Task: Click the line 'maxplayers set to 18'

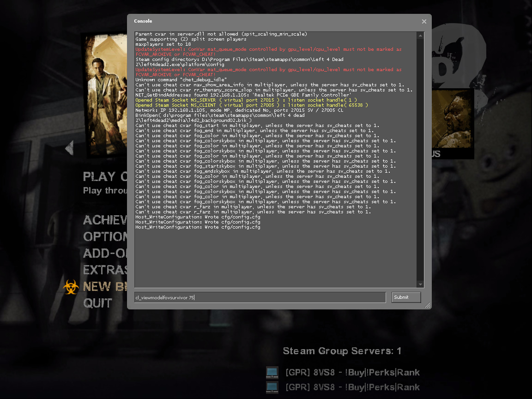Action: [163, 44]
